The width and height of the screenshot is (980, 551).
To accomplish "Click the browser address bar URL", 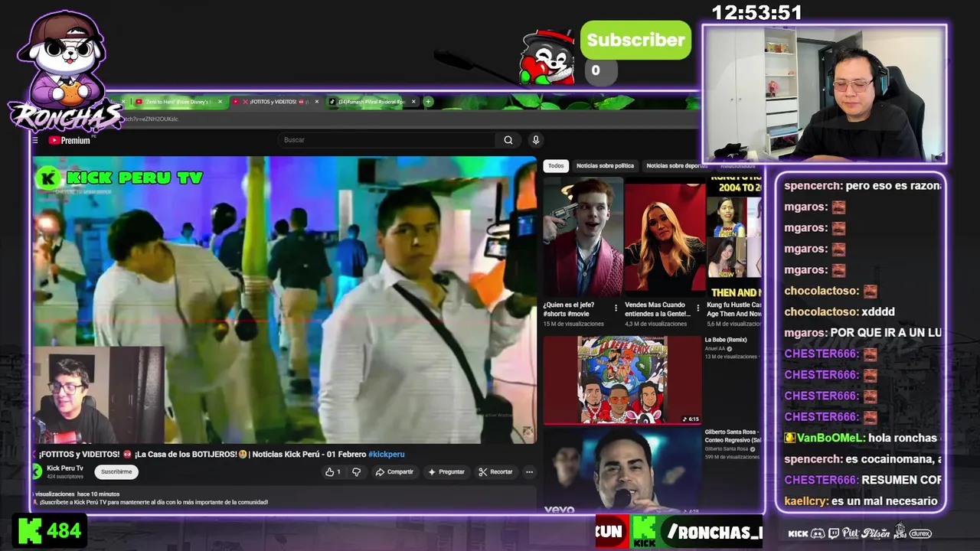I will (x=152, y=119).
